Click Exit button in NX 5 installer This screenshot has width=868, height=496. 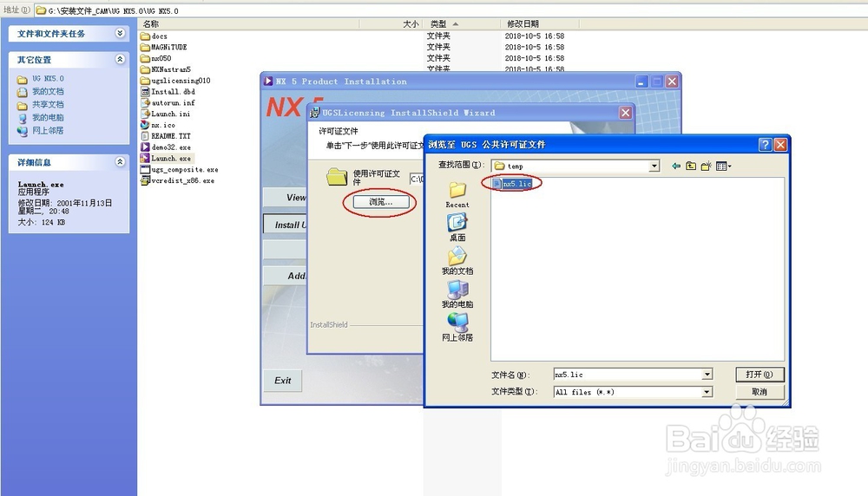[x=282, y=381]
